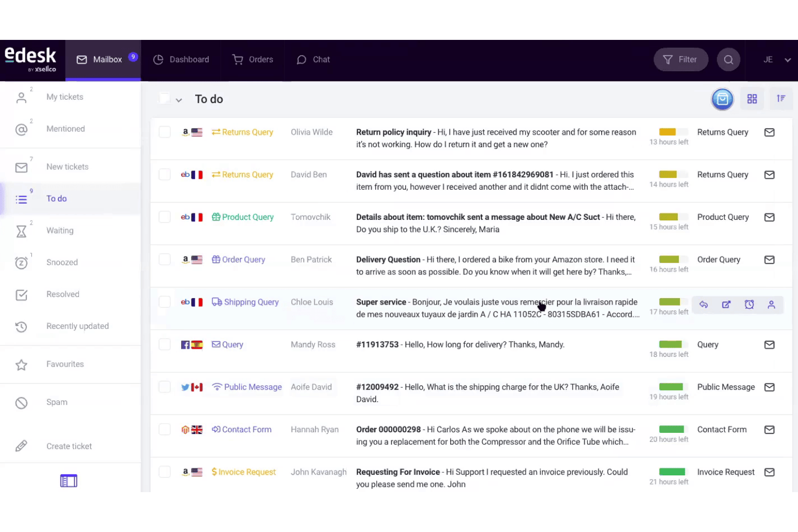Screen dimensions: 798x532
Task: Click the Shipping Query tag on Chloe Louis row
Action: pyautogui.click(x=245, y=302)
